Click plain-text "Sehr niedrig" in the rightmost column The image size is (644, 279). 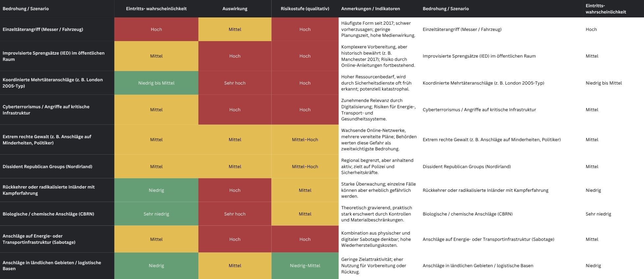pyautogui.click(x=598, y=214)
